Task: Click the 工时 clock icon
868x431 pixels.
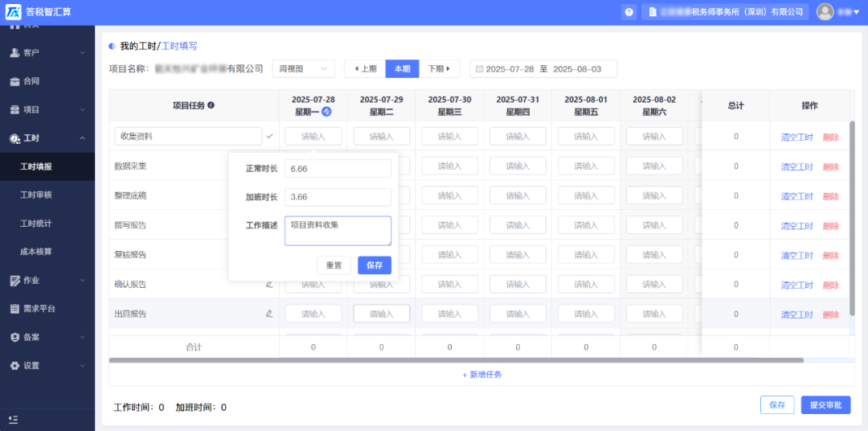Action: (15, 138)
